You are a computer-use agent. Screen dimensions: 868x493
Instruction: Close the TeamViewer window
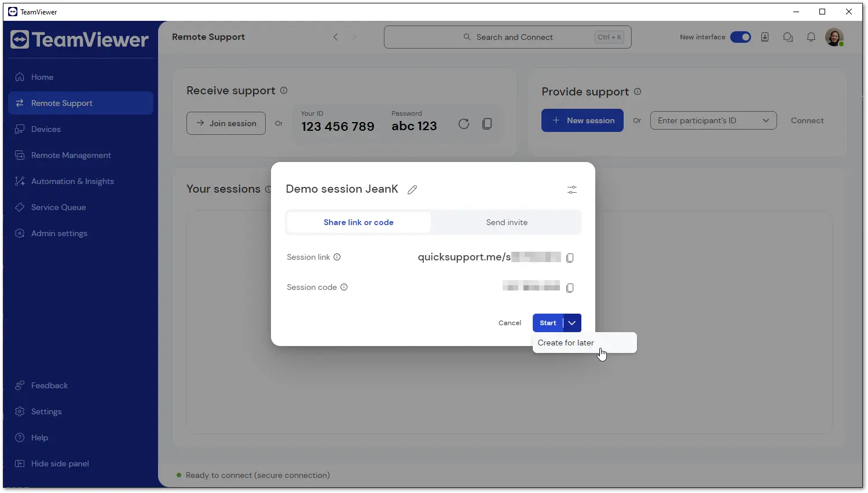[x=849, y=12]
